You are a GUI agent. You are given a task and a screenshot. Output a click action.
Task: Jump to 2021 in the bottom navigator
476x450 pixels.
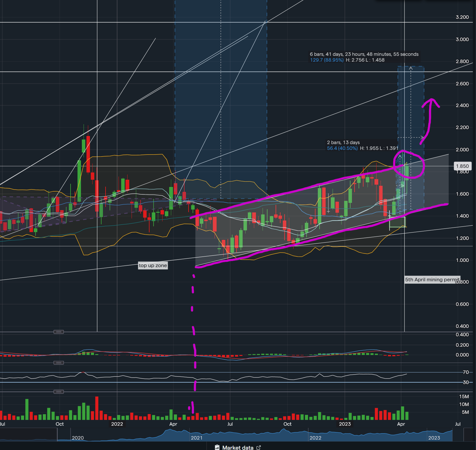coord(197,438)
